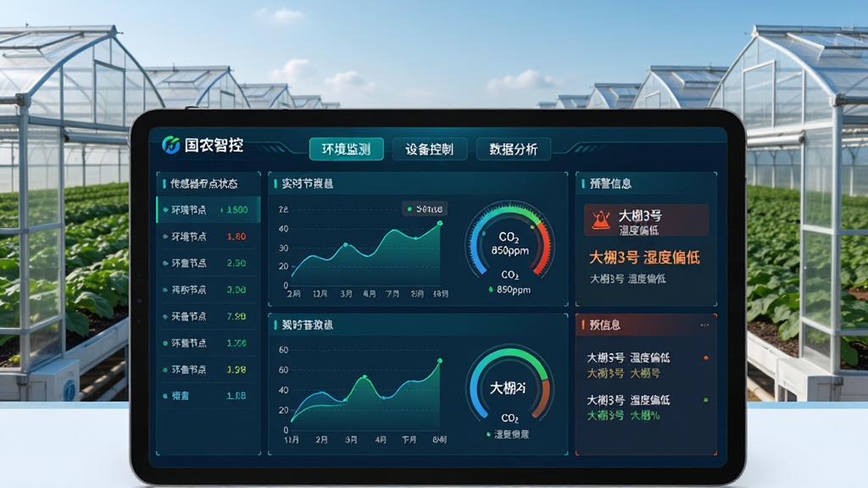Click the status dot beside yellow value 1.38

coord(165,369)
